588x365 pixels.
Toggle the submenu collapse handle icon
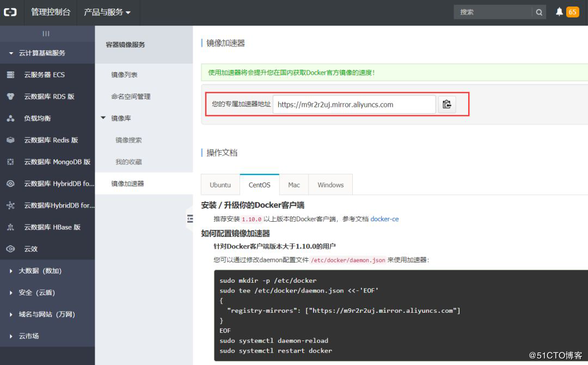coord(190,218)
